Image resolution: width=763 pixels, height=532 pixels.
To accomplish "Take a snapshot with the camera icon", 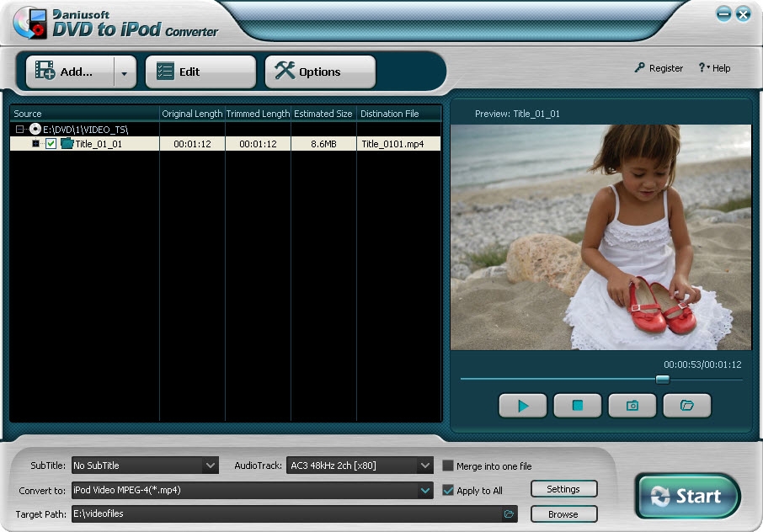I will click(x=632, y=406).
